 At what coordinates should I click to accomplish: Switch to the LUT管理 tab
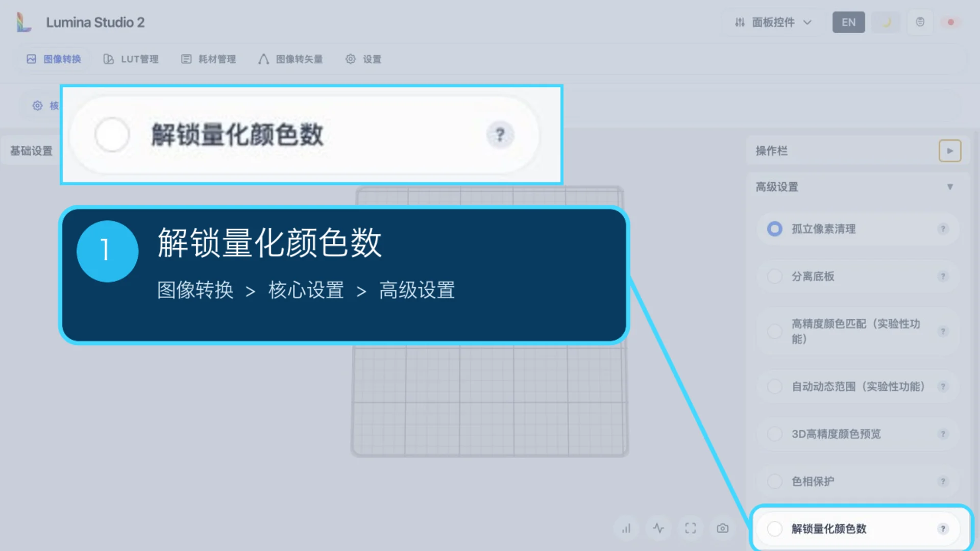point(131,59)
